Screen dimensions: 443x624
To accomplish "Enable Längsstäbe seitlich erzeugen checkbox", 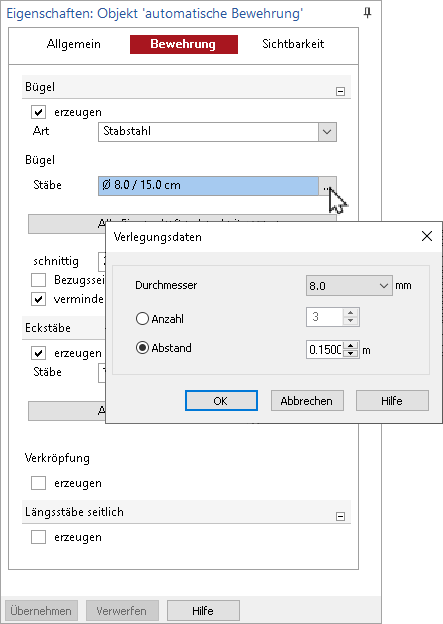I will tap(39, 537).
